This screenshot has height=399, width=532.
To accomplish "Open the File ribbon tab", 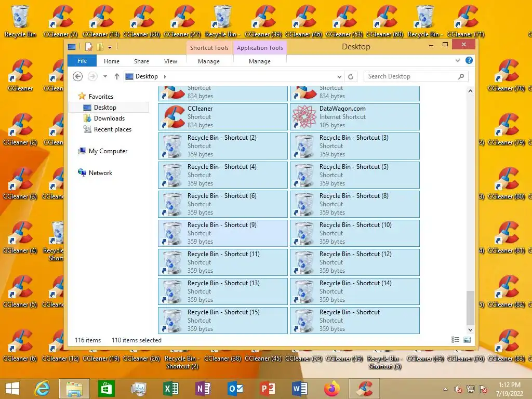I will click(x=82, y=61).
